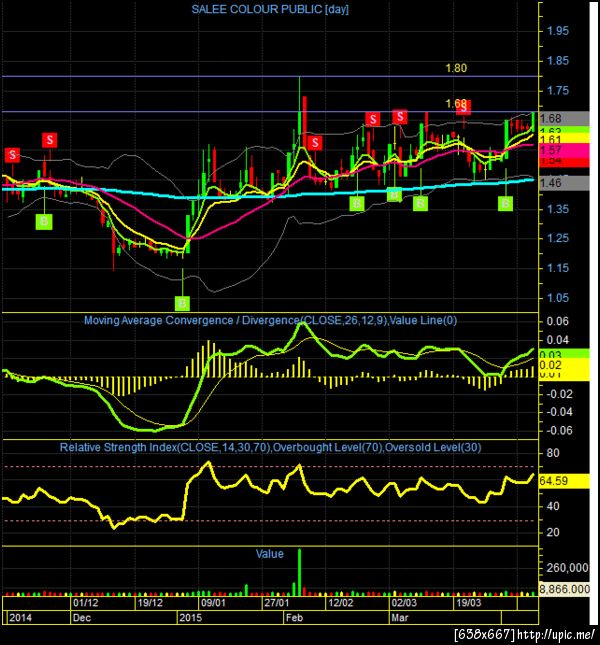Click the Moving Average Convergence / Divergence indicator title
Viewport: 600px width, 645px height.
(271, 320)
